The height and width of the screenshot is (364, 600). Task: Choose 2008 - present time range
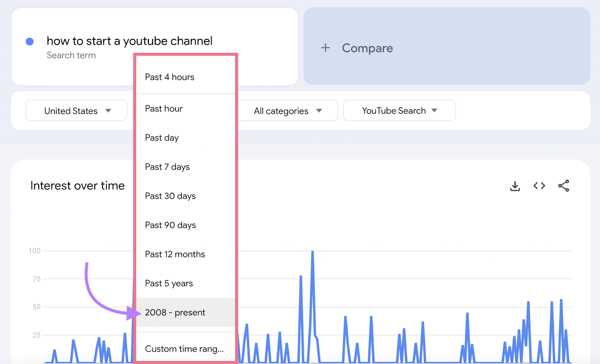(185, 312)
